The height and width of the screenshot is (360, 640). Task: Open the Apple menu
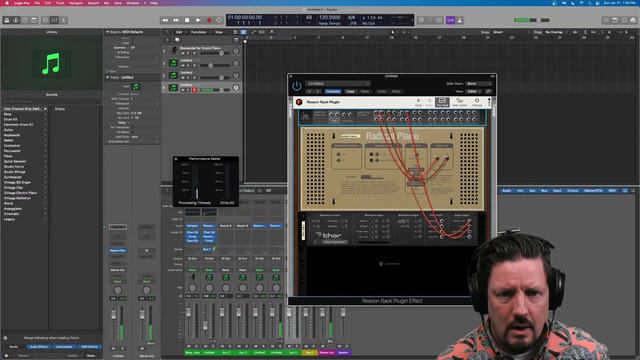(7, 3)
